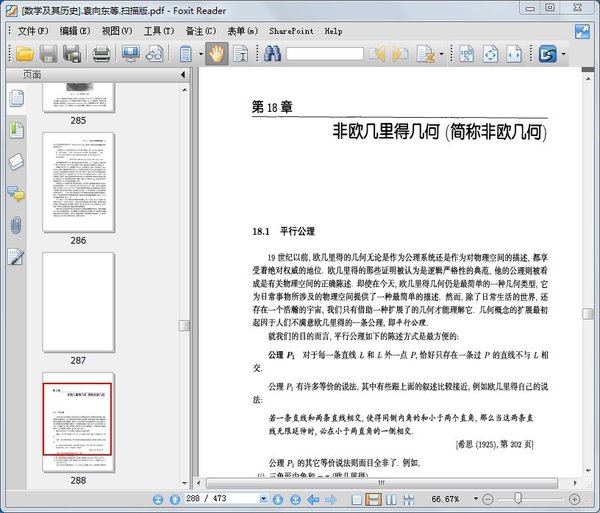This screenshot has height=513, width=600.
Task: Open the 文件(F) menu
Action: 33,31
